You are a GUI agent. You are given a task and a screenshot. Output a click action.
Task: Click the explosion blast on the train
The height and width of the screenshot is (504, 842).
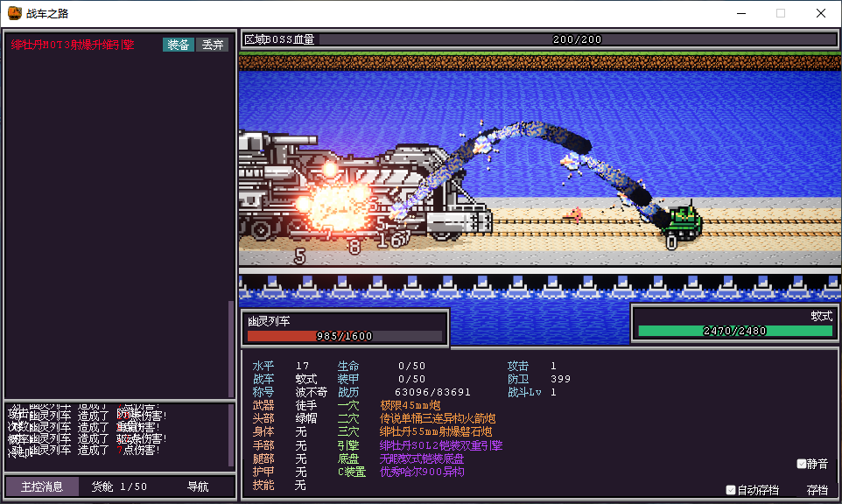coord(337,203)
